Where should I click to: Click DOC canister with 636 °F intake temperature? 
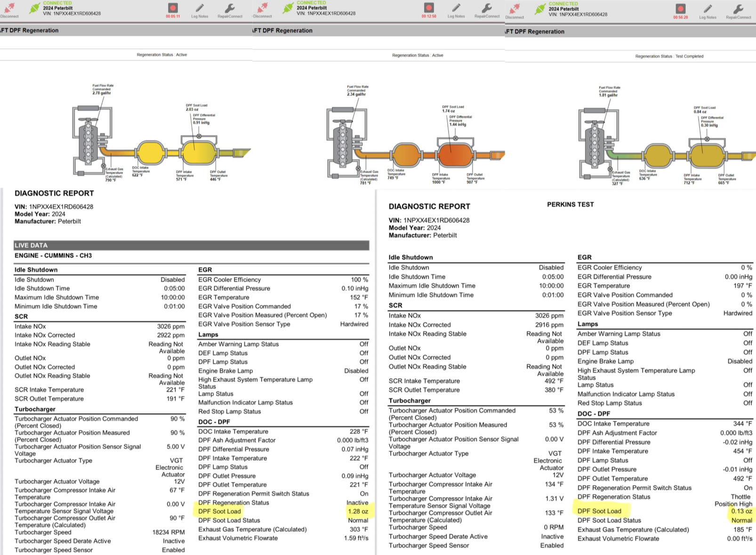658,156
